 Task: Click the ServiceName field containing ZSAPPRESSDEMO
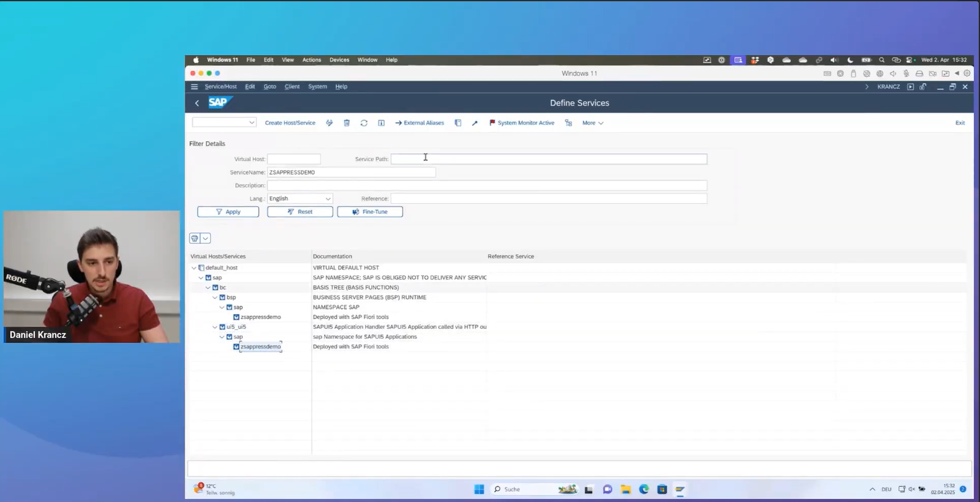[x=352, y=173]
